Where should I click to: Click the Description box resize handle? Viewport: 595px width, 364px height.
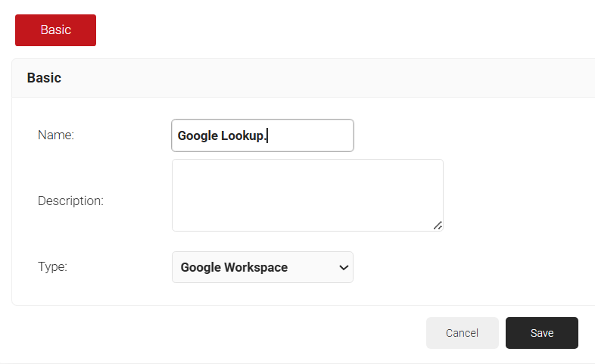coord(438,225)
